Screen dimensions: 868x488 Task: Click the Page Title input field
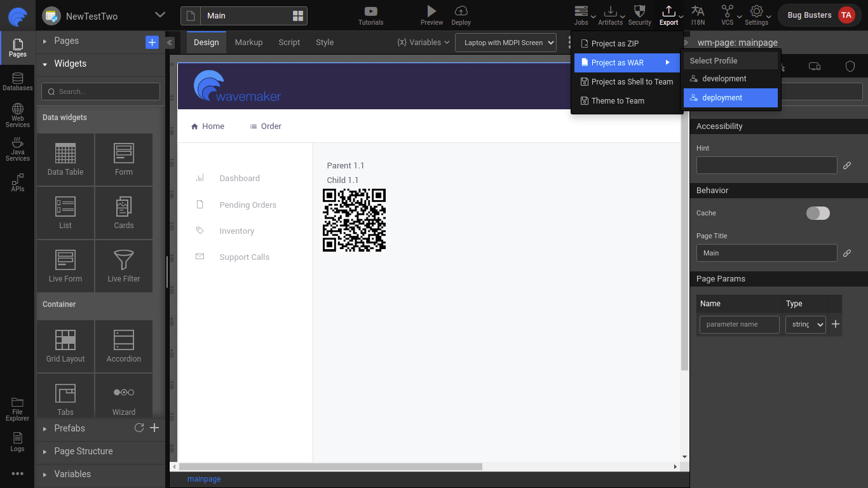pyautogui.click(x=766, y=253)
